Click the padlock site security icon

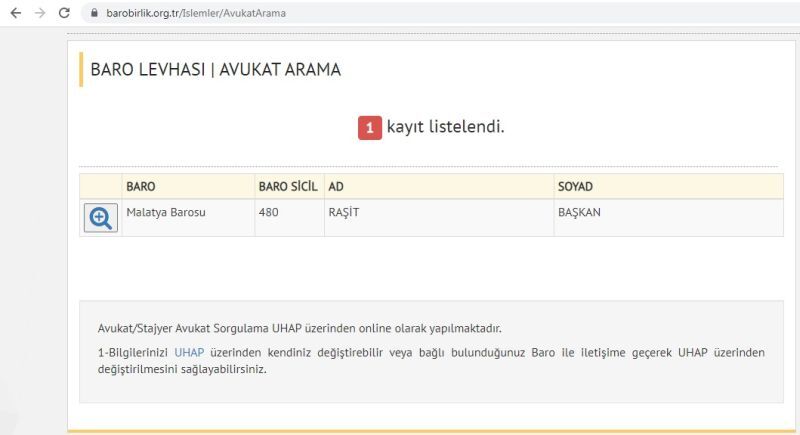click(x=94, y=13)
